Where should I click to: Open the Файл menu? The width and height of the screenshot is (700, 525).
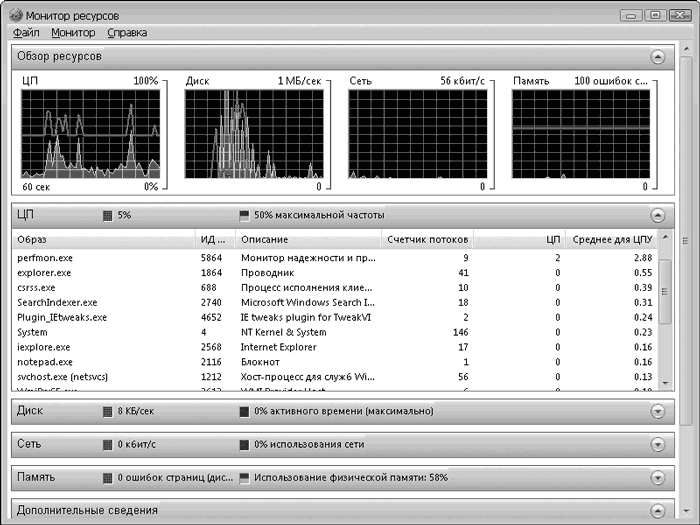click(x=26, y=33)
